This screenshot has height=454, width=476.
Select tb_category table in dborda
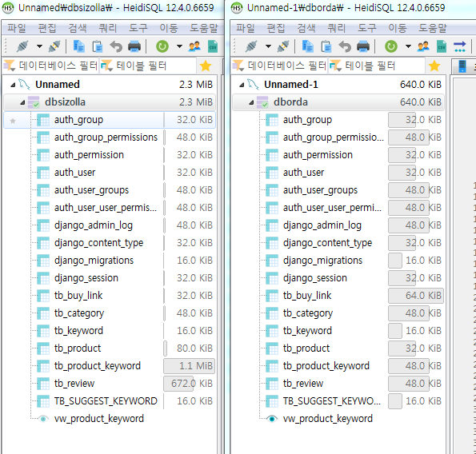(308, 313)
